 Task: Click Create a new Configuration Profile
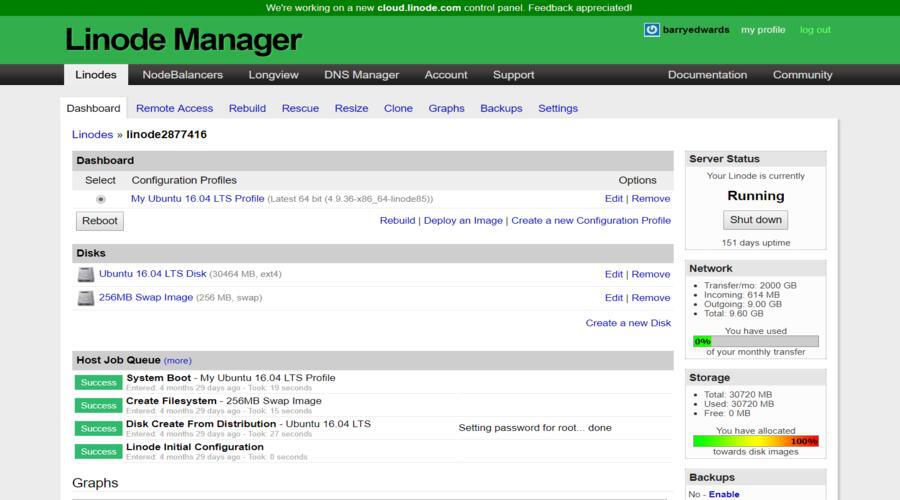[591, 220]
